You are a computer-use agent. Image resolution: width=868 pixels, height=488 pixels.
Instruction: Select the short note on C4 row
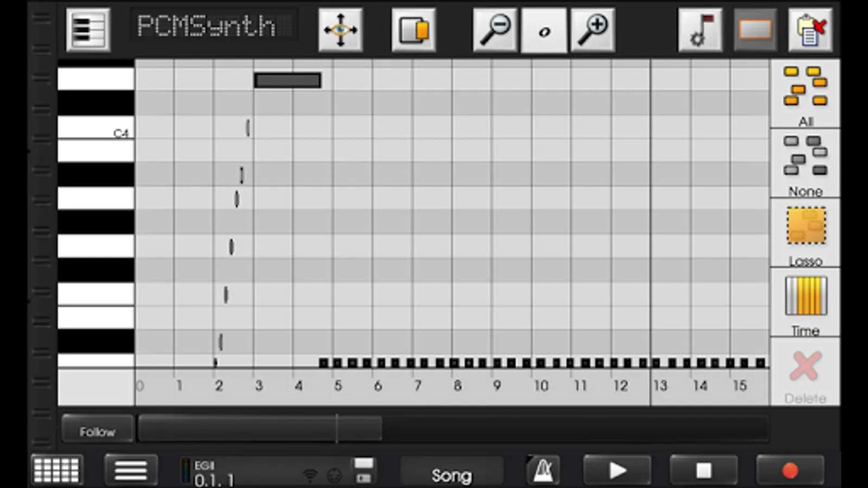point(248,128)
